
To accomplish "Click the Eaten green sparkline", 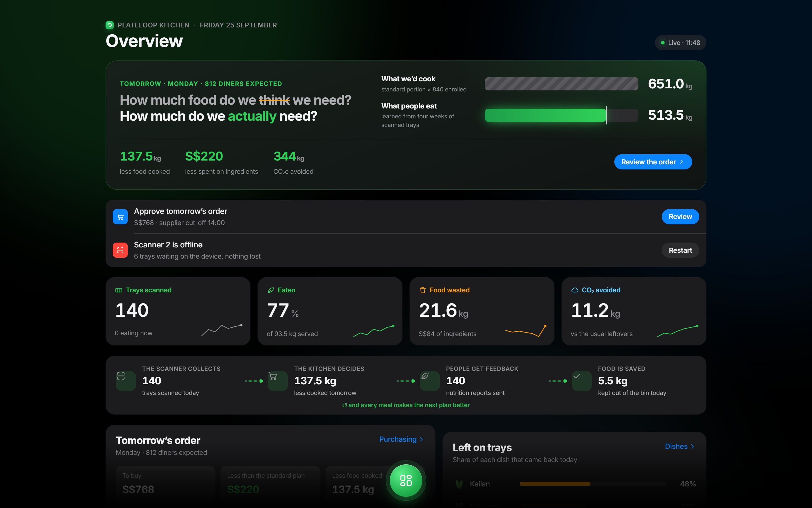I will (x=374, y=331).
